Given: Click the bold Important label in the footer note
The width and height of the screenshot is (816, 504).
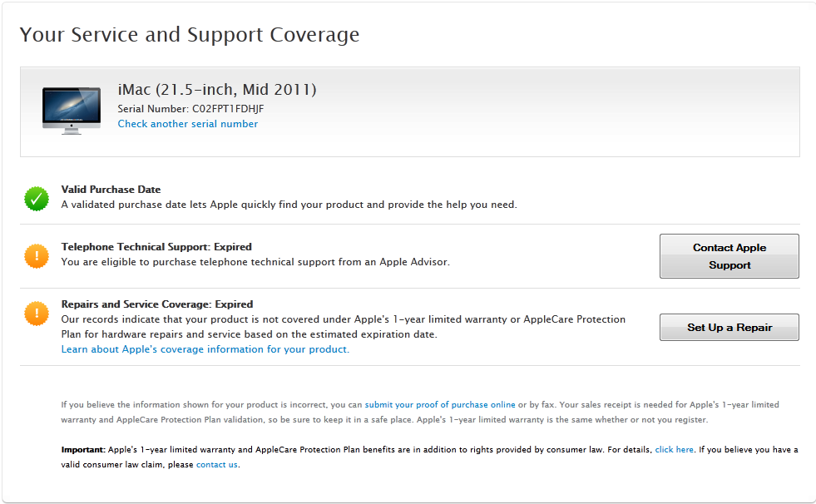Looking at the screenshot, I should (82, 450).
